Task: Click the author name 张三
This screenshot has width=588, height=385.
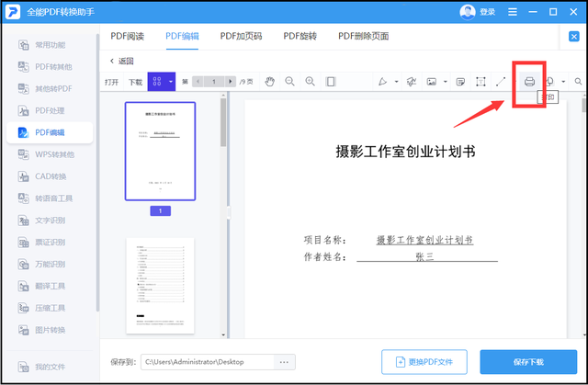Action: (x=424, y=256)
